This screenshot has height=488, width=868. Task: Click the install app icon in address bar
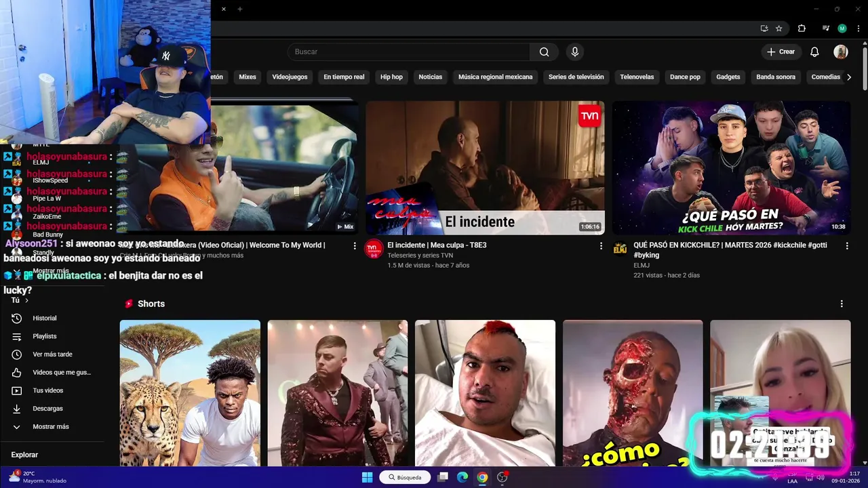point(764,28)
